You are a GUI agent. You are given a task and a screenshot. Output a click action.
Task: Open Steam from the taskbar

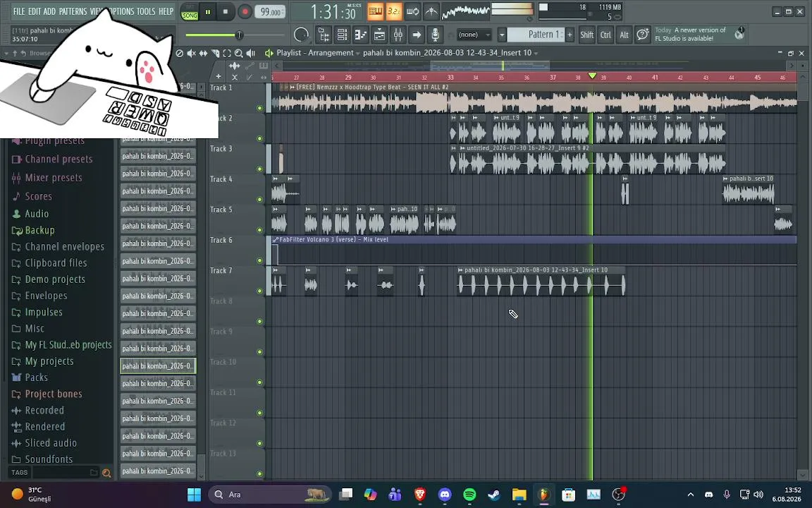coord(495,495)
